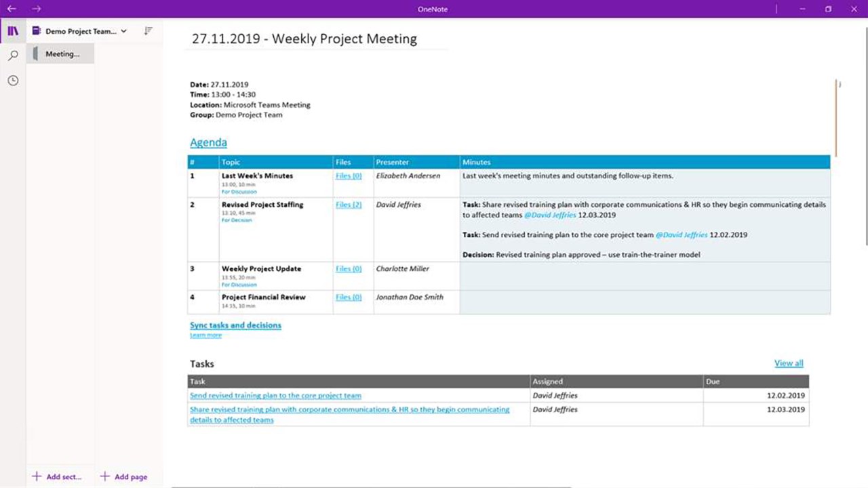Click the purple notebook icon
This screenshot has height=488, width=868.
coord(37,31)
